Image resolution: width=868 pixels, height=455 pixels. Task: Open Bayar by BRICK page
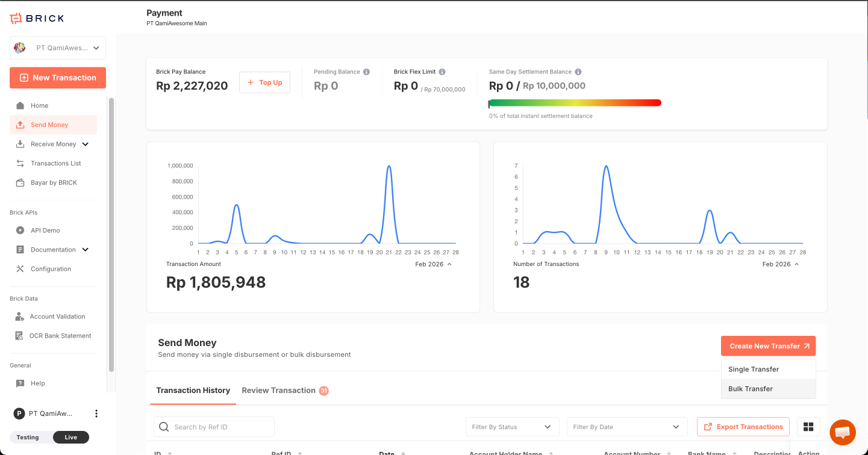(53, 182)
